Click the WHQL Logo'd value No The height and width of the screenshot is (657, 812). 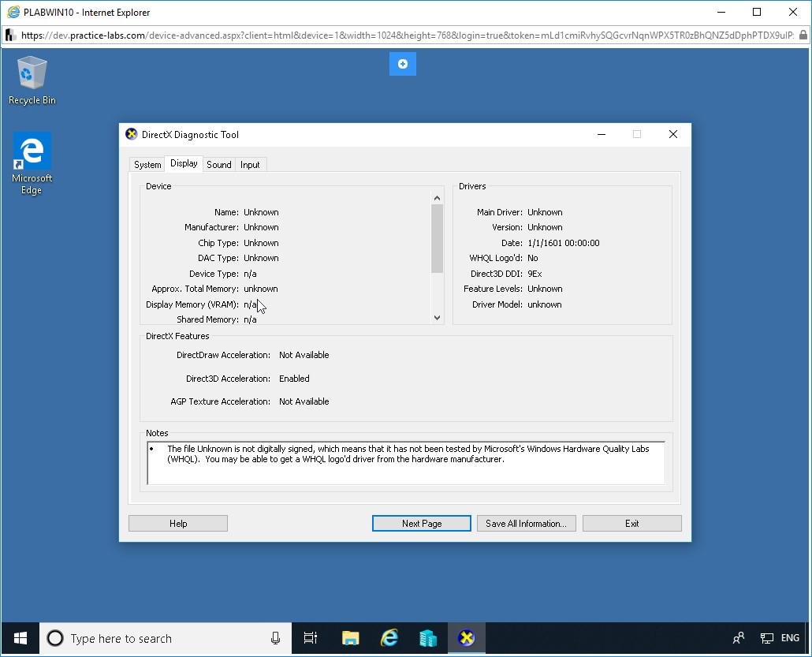[x=532, y=258]
